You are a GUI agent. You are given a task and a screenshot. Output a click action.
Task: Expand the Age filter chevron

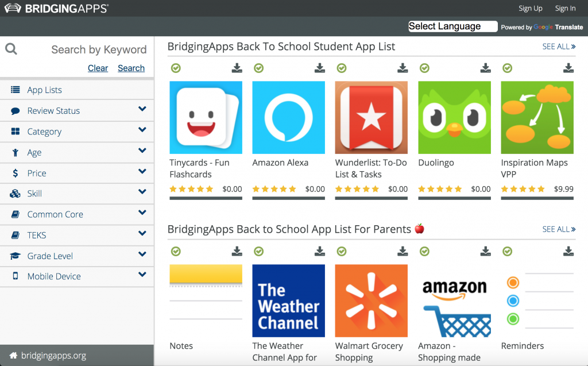click(x=142, y=151)
